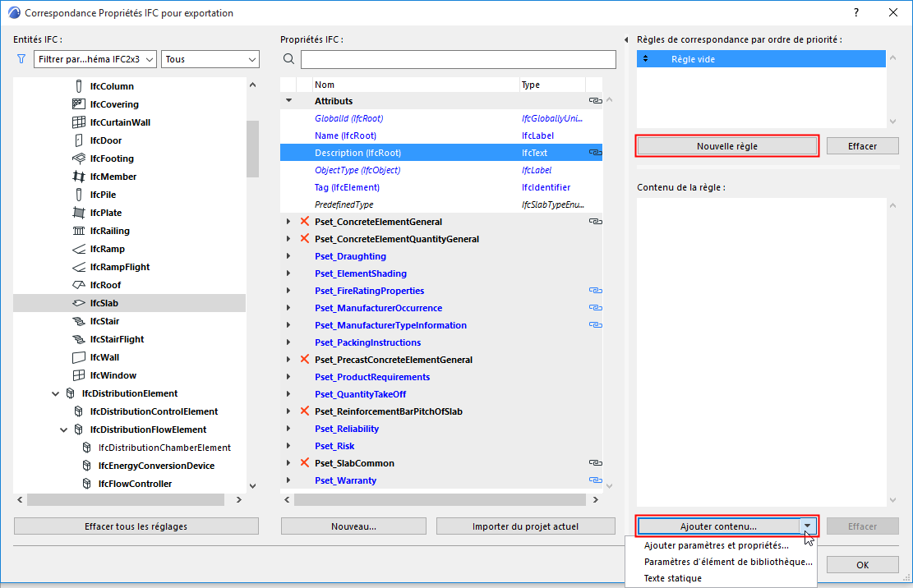Click the IfcRoof entity icon
The width and height of the screenshot is (913, 588).
(79, 285)
